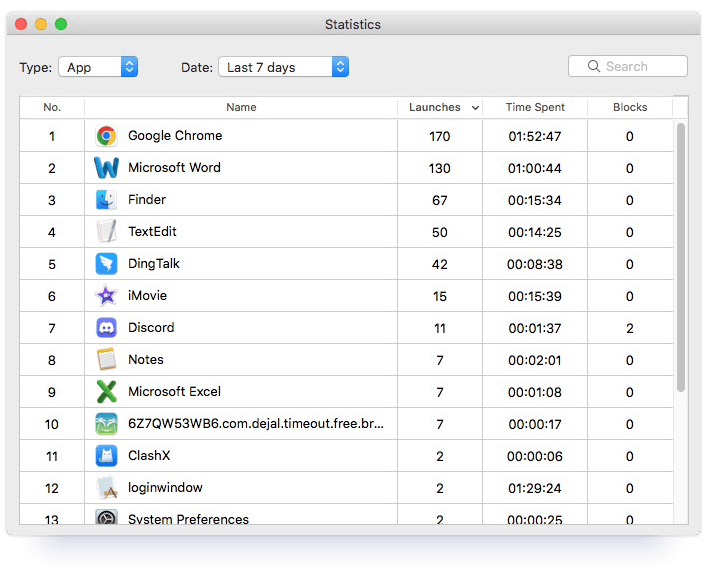The image size is (708, 581).
Task: Click the vertical scrollbar of the table
Action: tap(681, 257)
